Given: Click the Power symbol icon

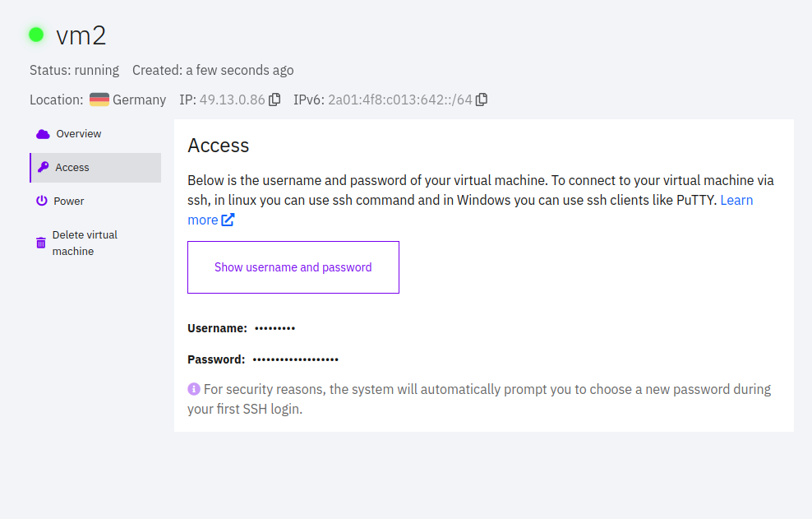Looking at the screenshot, I should (42, 201).
